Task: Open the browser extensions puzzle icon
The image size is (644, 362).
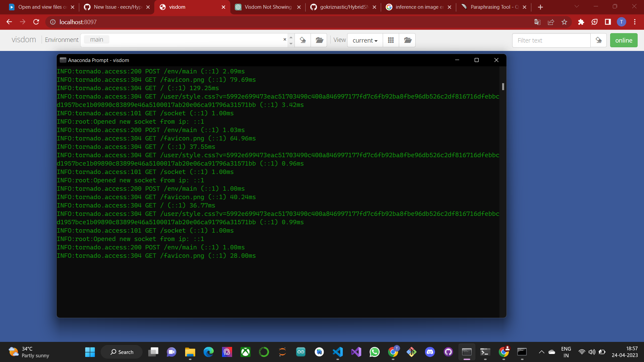Action: (x=581, y=22)
